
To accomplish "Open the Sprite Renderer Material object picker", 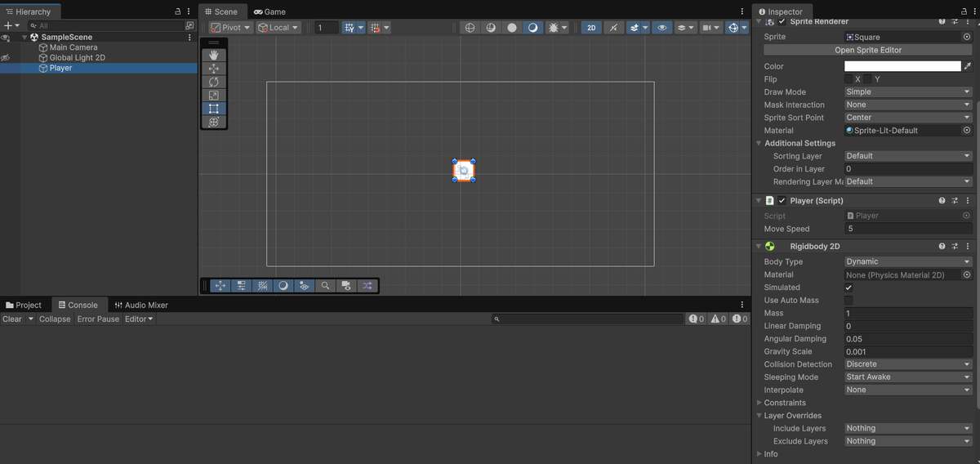I will coord(967,130).
